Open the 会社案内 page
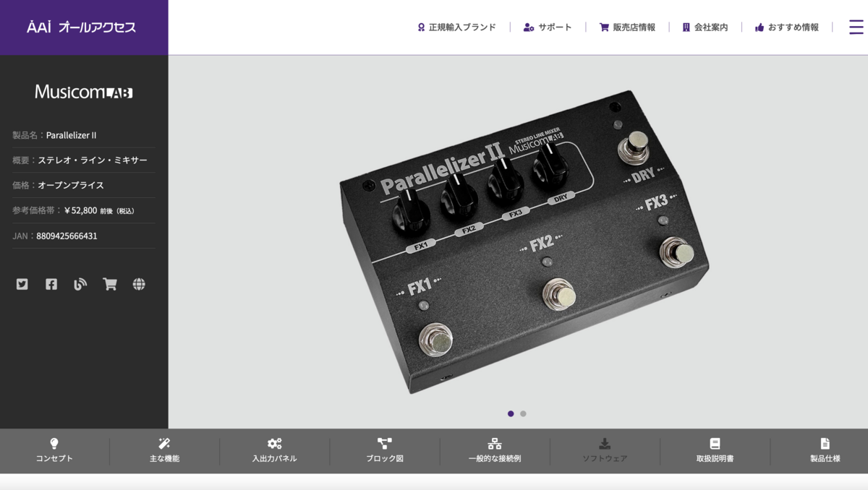 [705, 27]
